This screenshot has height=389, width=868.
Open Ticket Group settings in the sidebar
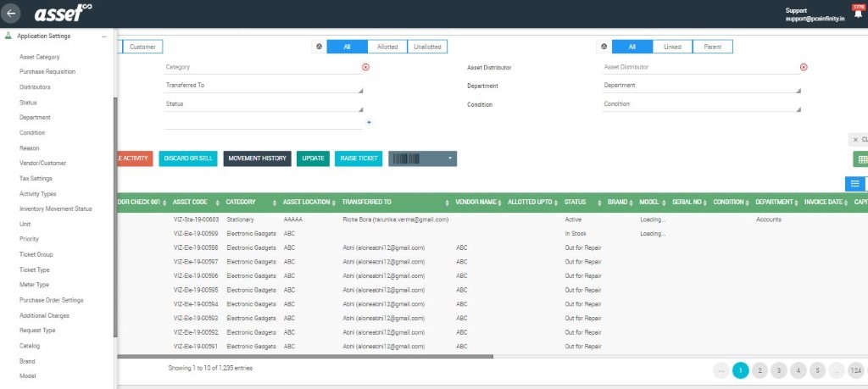36,254
